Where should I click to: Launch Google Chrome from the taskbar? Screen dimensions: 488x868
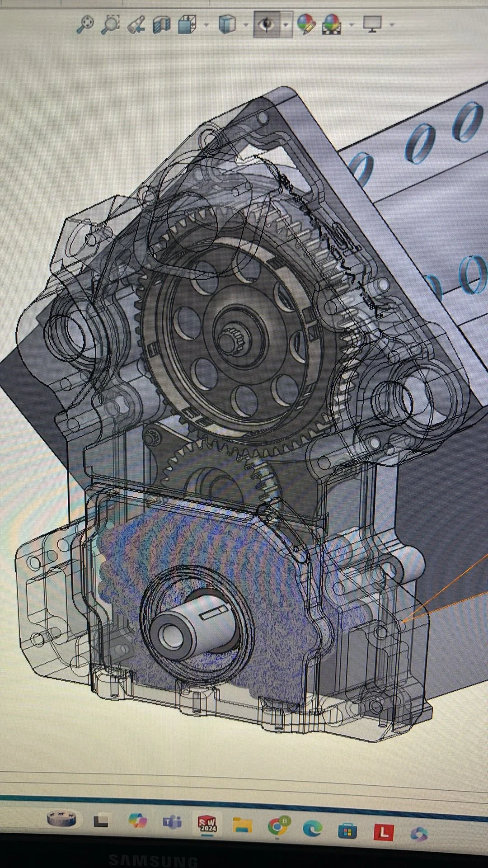(x=278, y=826)
